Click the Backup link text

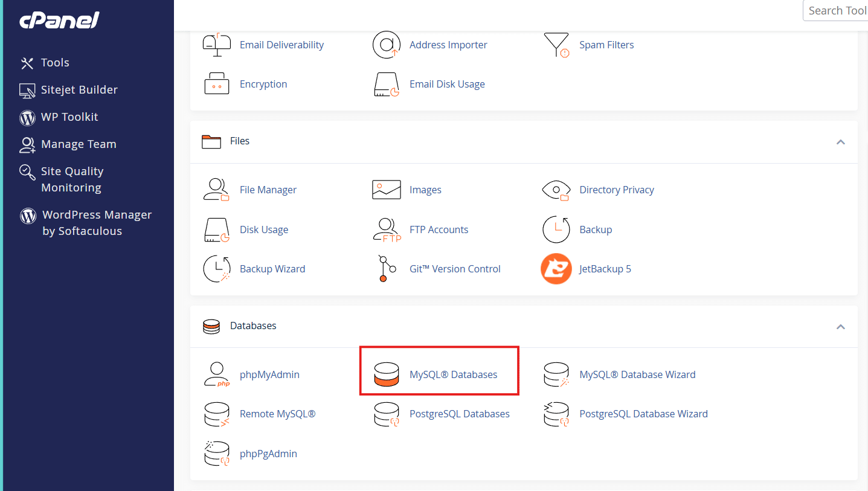(x=596, y=229)
